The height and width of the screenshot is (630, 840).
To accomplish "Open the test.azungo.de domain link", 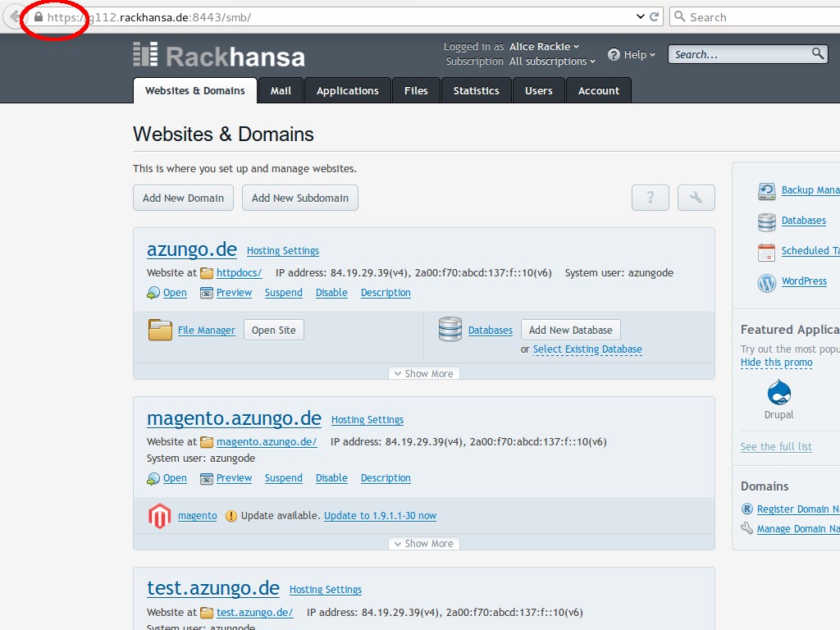I will [213, 588].
